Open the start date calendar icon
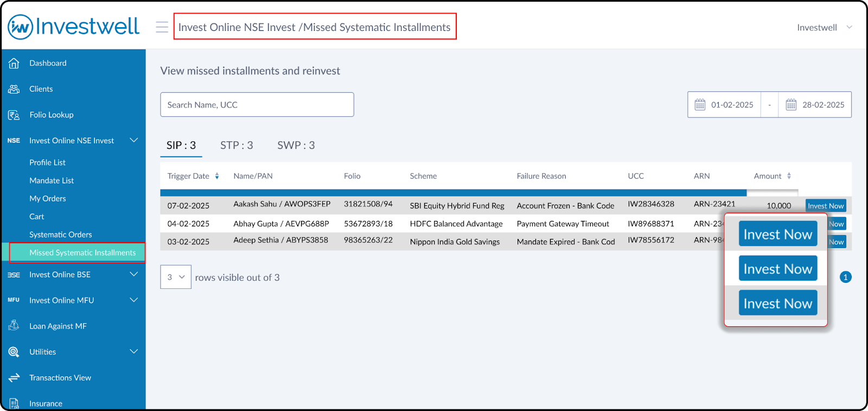The width and height of the screenshot is (868, 411). pyautogui.click(x=700, y=104)
